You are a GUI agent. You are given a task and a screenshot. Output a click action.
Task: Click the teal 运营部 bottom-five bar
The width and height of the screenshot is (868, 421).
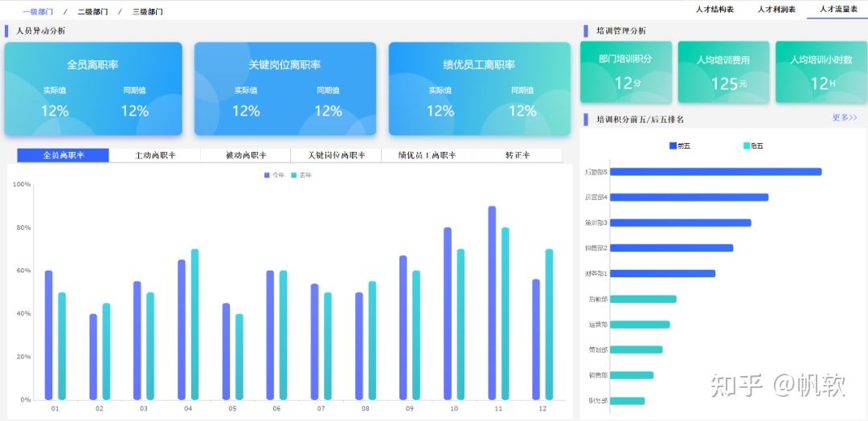click(640, 325)
